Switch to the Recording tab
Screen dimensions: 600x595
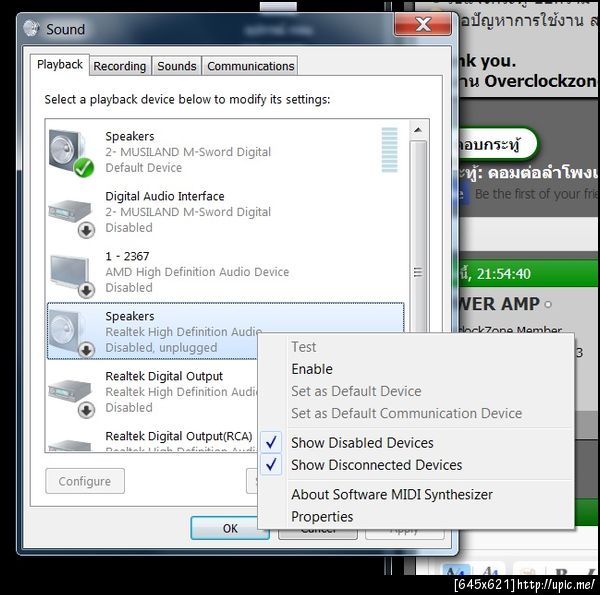tap(120, 66)
